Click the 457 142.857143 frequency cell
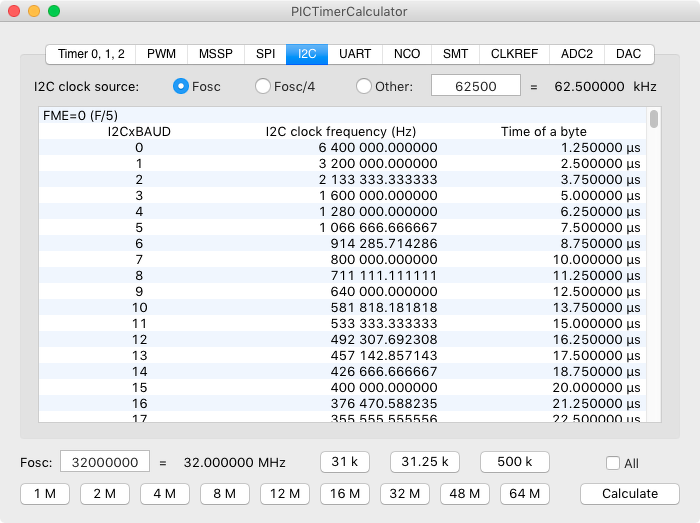 pyautogui.click(x=384, y=356)
